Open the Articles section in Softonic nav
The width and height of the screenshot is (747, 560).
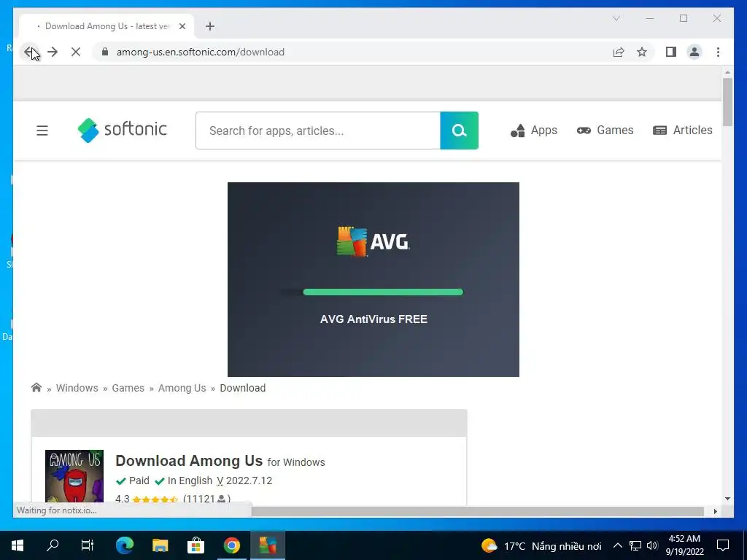point(682,131)
